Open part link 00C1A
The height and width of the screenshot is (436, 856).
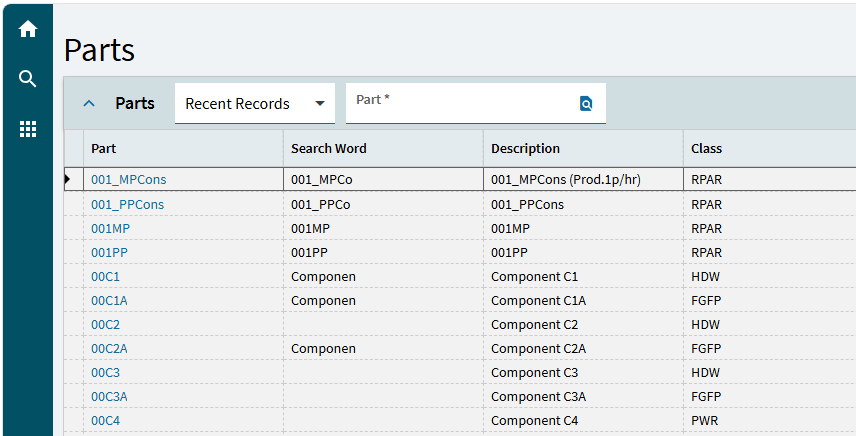109,301
